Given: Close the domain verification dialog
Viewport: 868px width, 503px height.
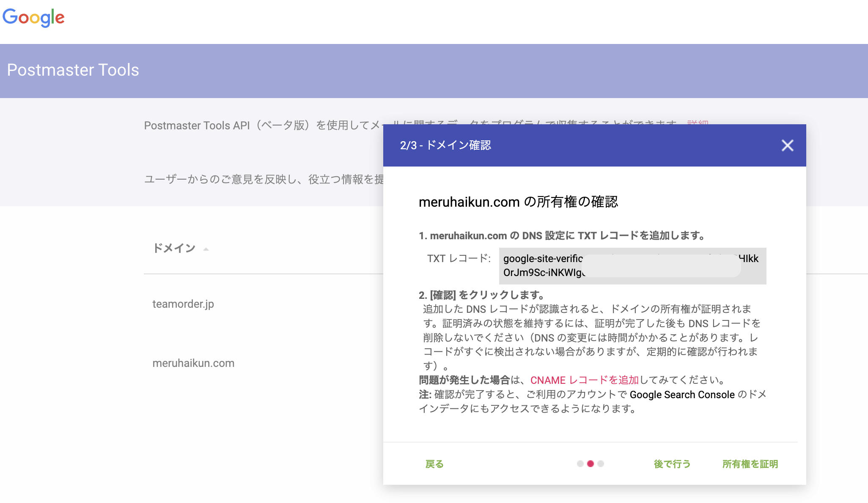Looking at the screenshot, I should pos(788,145).
